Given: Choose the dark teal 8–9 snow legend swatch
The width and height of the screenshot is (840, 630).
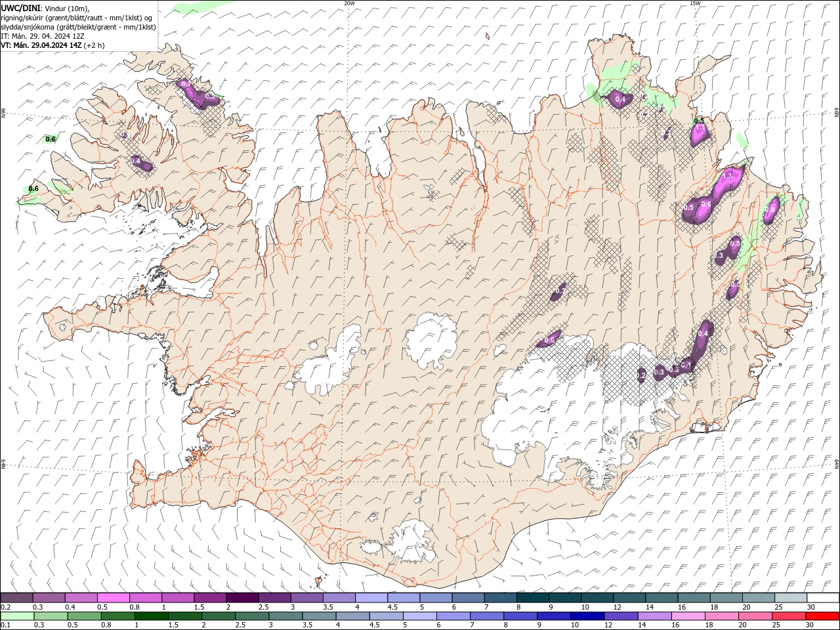Looking at the screenshot, I should [532, 598].
